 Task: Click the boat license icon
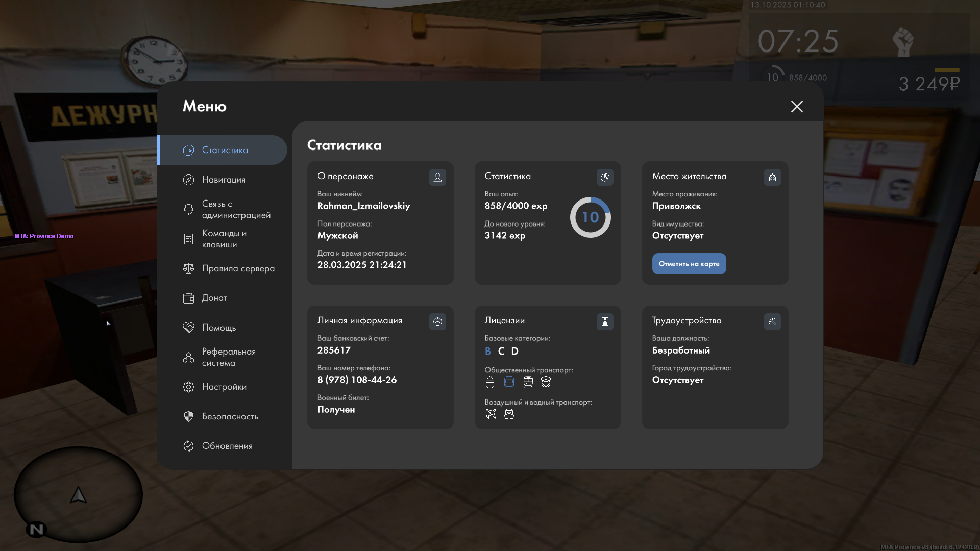509,414
